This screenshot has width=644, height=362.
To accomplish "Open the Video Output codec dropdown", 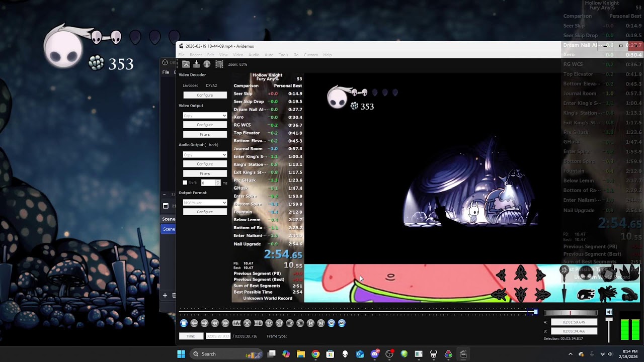I will tap(205, 116).
